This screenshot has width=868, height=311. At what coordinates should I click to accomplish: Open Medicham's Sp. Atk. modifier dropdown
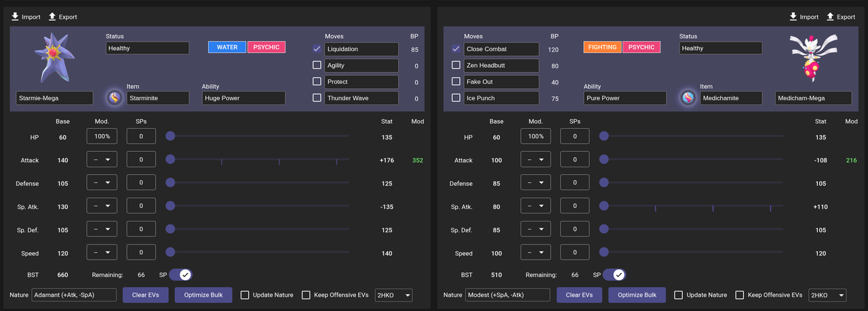point(536,207)
